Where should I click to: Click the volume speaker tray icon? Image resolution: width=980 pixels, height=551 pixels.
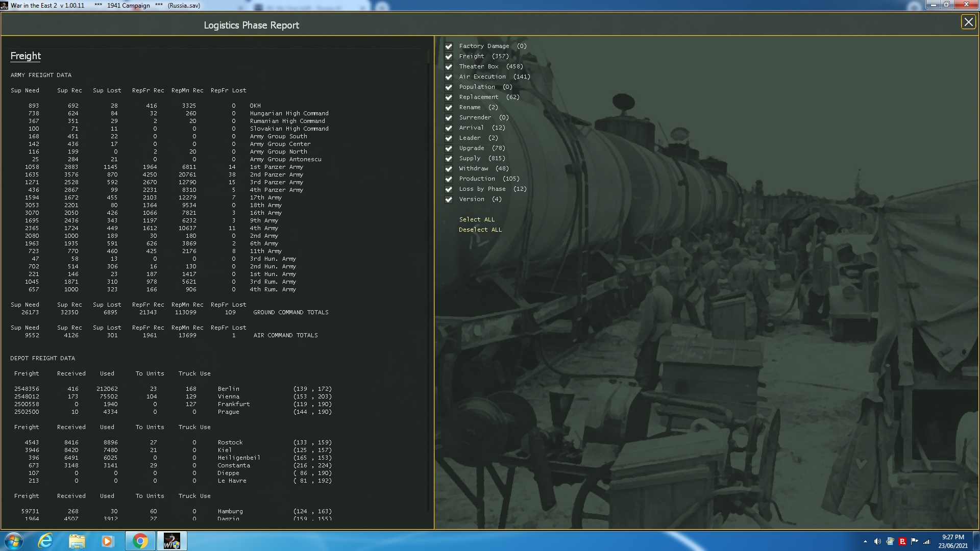tap(877, 541)
